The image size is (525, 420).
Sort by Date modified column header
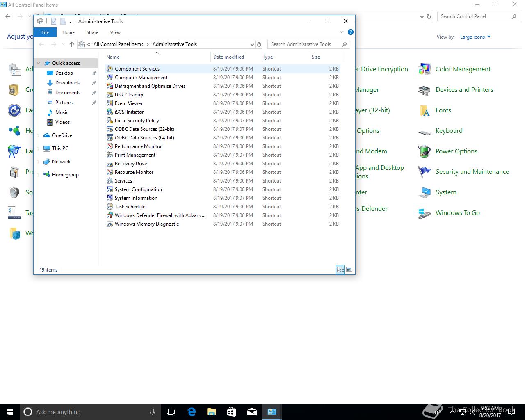tap(235, 57)
